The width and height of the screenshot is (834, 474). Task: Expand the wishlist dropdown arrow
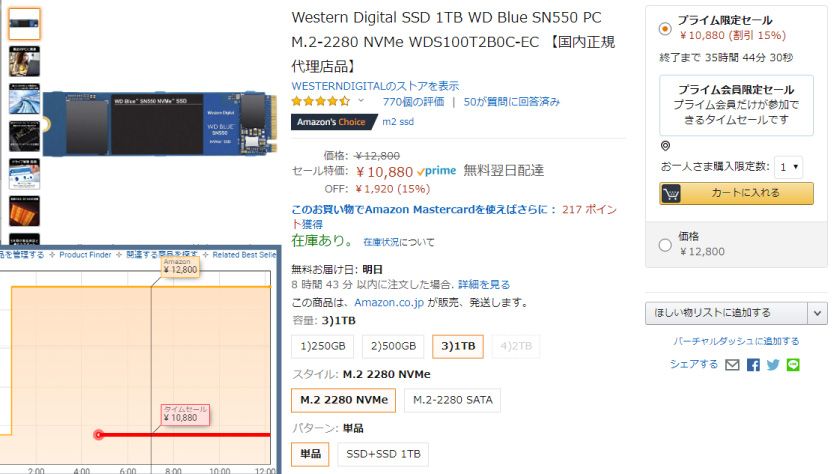[x=818, y=313]
